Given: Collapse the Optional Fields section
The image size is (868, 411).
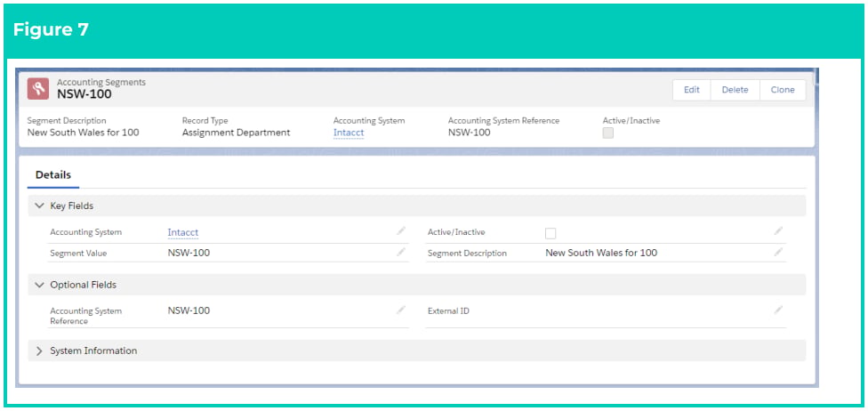Looking at the screenshot, I should coord(39,285).
